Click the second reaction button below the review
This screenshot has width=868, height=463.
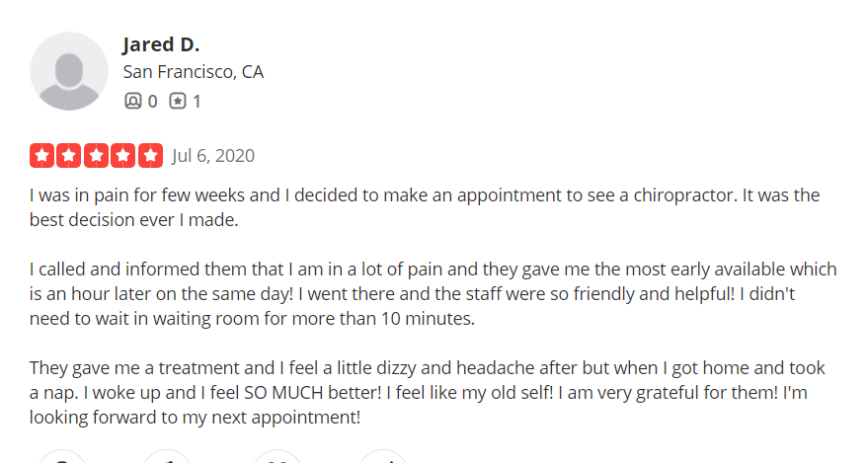(167, 456)
